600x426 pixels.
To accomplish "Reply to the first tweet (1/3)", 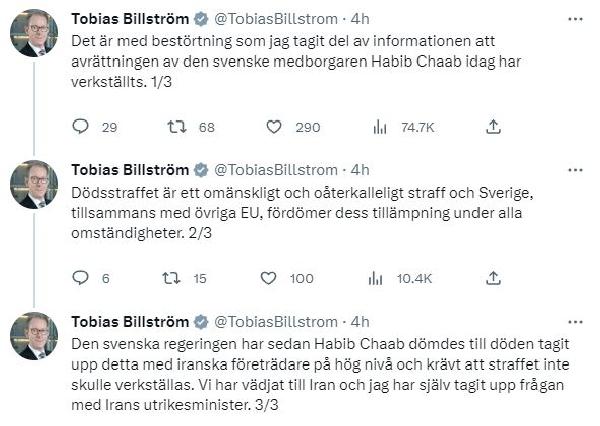I will coord(82,127).
